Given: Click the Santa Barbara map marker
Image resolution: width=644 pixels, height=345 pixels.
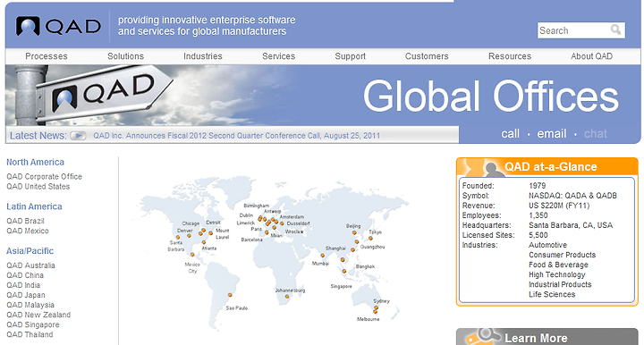Looking at the screenshot, I should point(178,237).
